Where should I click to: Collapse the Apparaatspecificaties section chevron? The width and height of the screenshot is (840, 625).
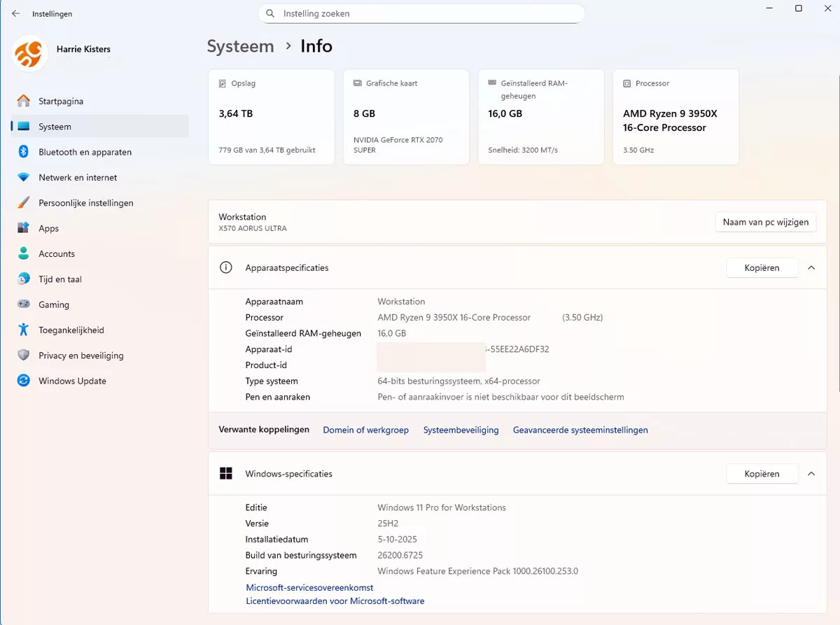coord(811,268)
